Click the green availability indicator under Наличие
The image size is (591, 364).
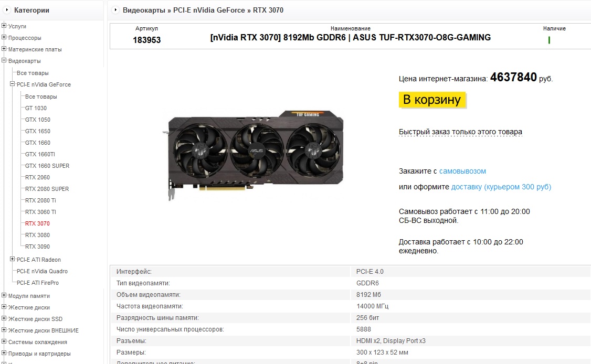click(x=549, y=40)
